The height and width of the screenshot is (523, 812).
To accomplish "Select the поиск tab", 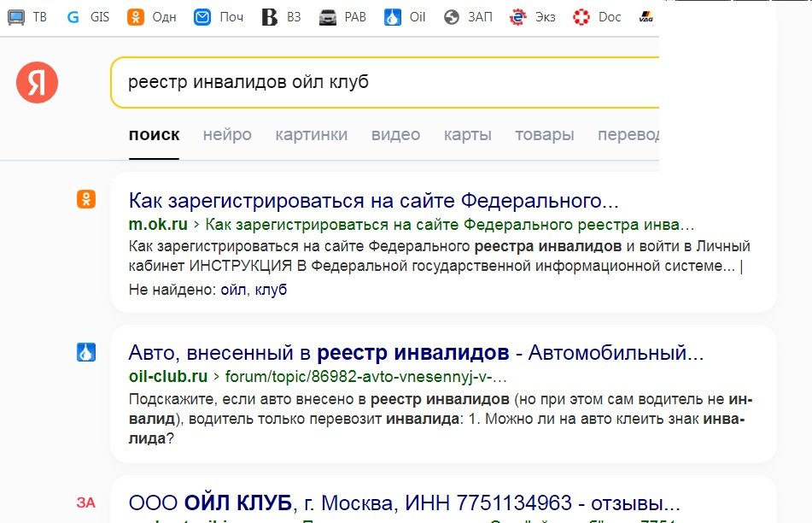I will coord(154,135).
